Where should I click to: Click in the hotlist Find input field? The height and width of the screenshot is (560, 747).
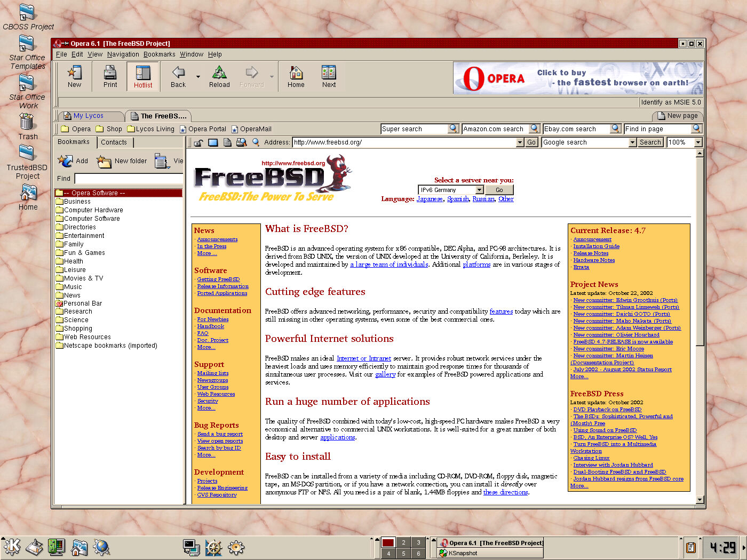[128, 179]
